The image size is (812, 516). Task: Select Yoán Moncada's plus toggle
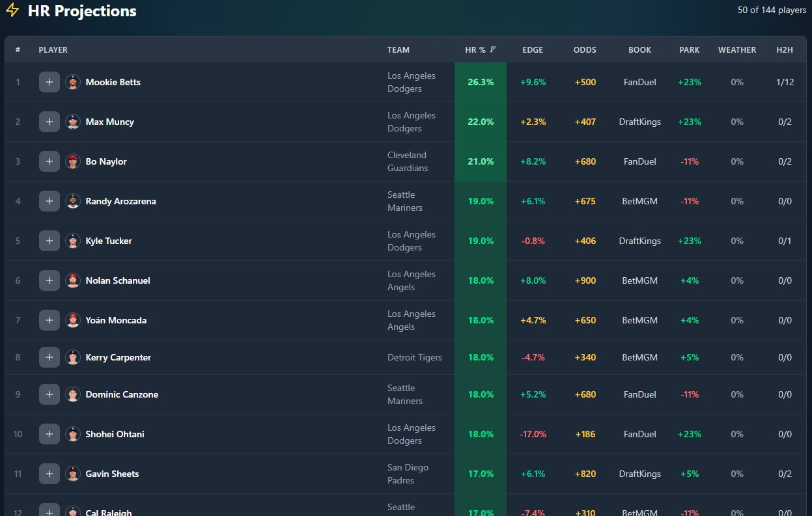[49, 320]
